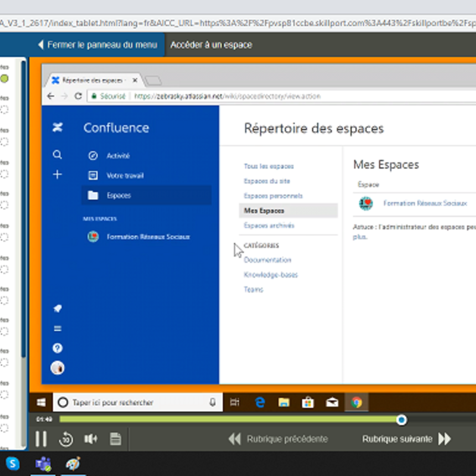Click the inner browser forward arrow
Image resolution: width=476 pixels, height=476 pixels.
[x=64, y=96]
